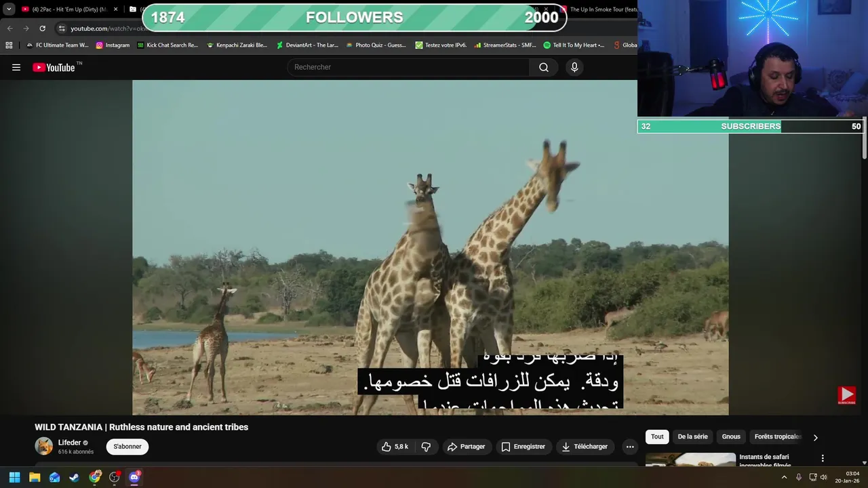Viewport: 868px width, 488px height.
Task: Open the Photo Quiz bookmark
Action: (x=376, y=45)
